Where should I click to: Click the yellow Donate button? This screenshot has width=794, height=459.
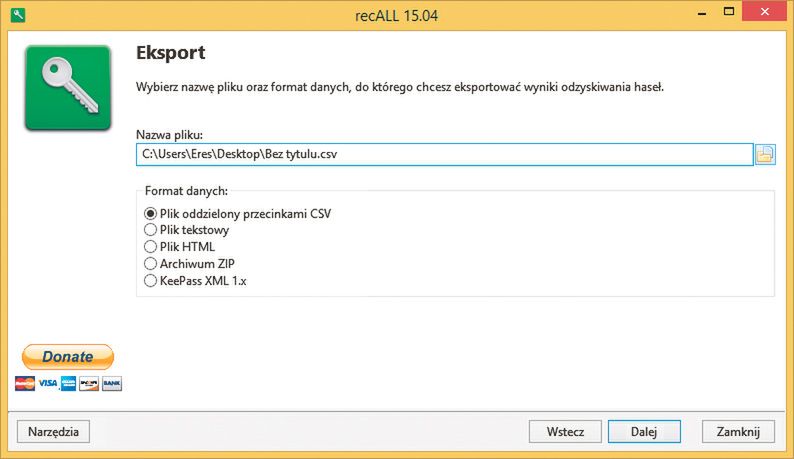[68, 357]
